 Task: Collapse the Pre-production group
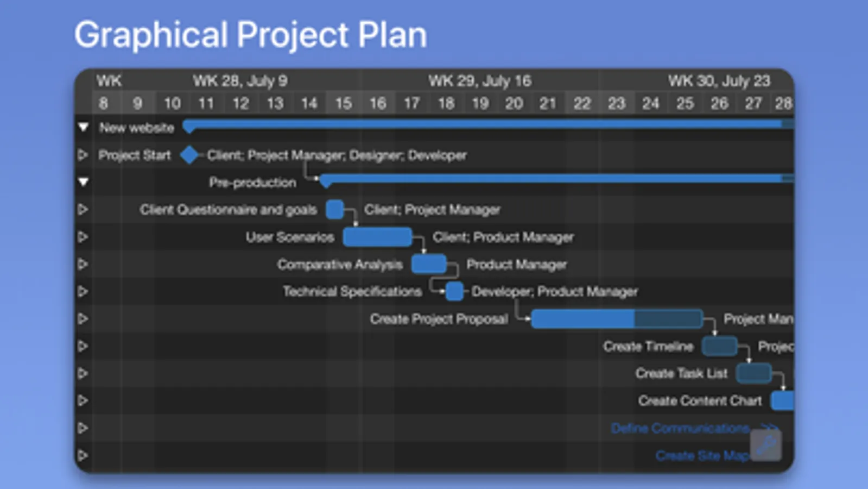tap(83, 181)
